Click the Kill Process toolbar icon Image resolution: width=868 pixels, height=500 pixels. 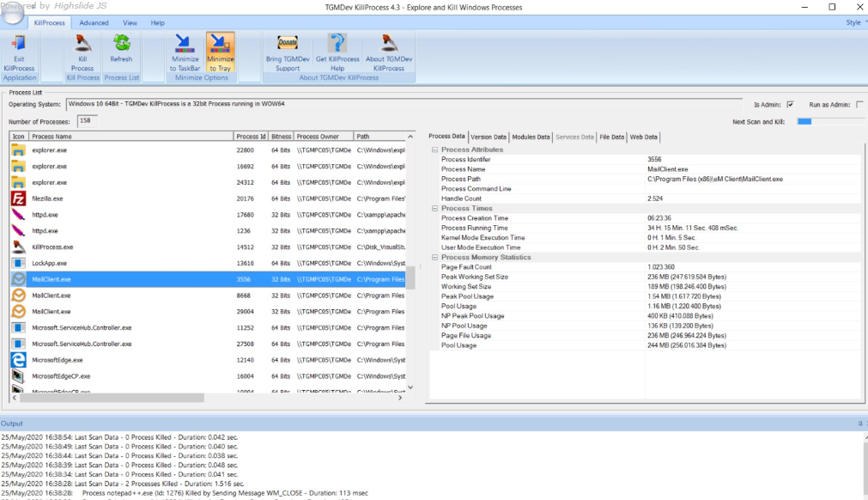(82, 43)
